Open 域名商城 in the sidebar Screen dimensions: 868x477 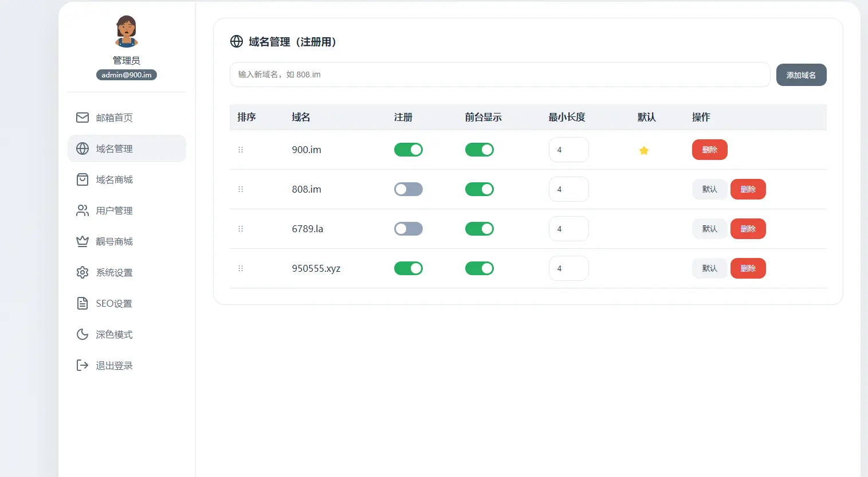[x=127, y=179]
